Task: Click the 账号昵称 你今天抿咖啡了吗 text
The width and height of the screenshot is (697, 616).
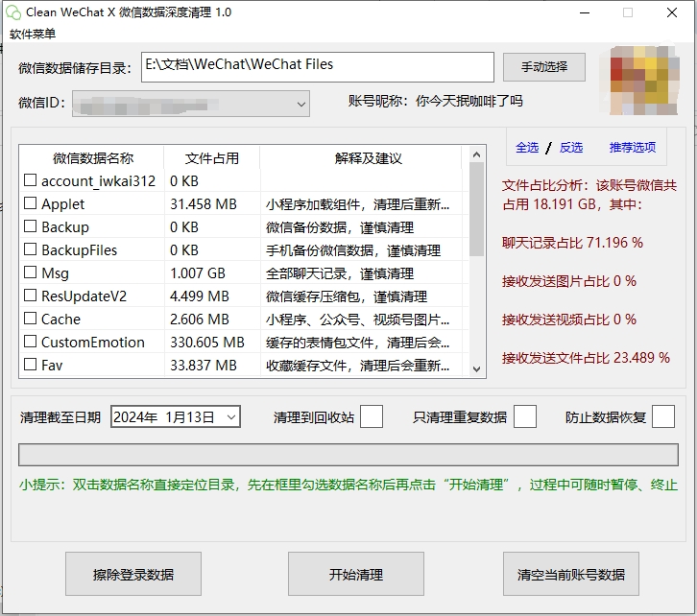Action: point(435,102)
